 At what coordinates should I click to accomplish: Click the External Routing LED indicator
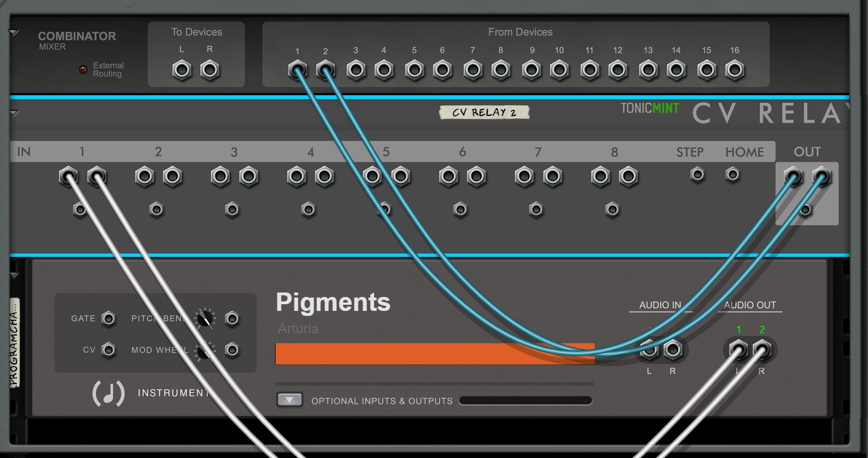[84, 70]
